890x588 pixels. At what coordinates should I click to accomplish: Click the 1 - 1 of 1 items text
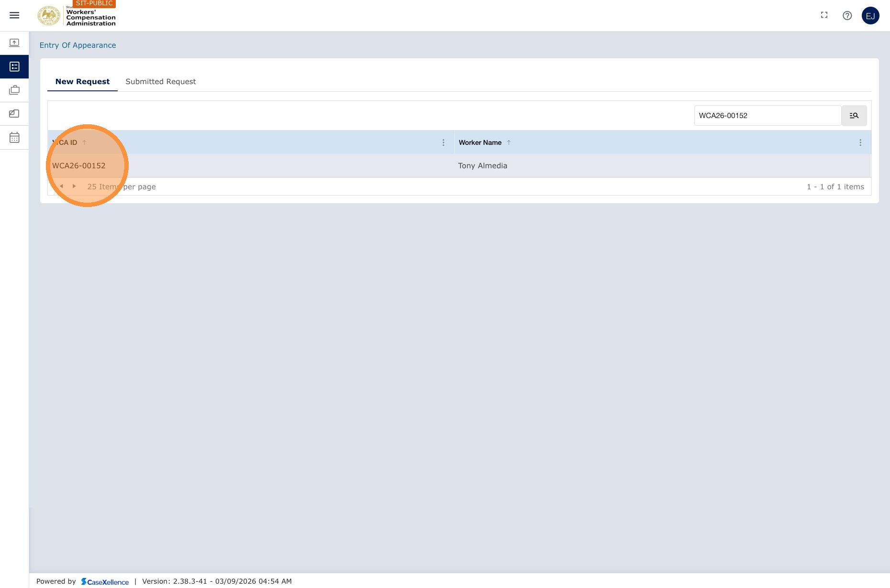pyautogui.click(x=835, y=187)
